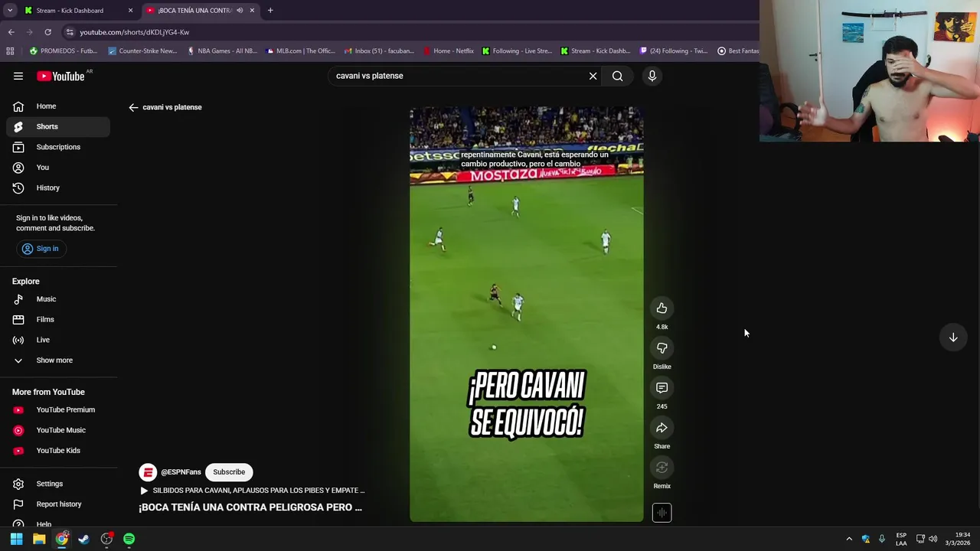
Task: Open YouTube Premium link
Action: (x=58, y=410)
